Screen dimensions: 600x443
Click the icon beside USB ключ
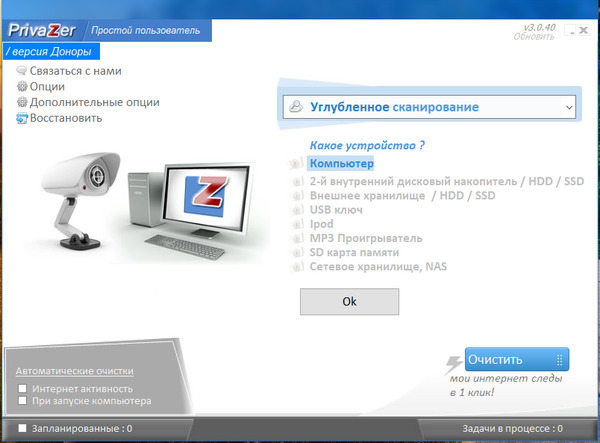click(x=297, y=211)
